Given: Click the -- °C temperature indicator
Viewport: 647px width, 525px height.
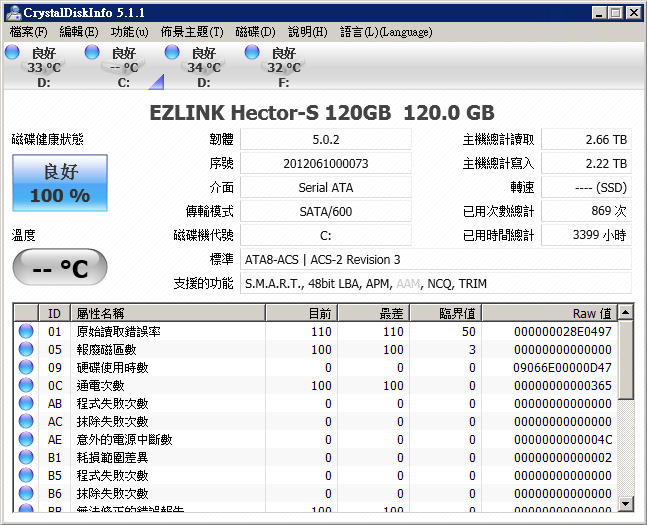Looking at the screenshot, I should [60, 267].
